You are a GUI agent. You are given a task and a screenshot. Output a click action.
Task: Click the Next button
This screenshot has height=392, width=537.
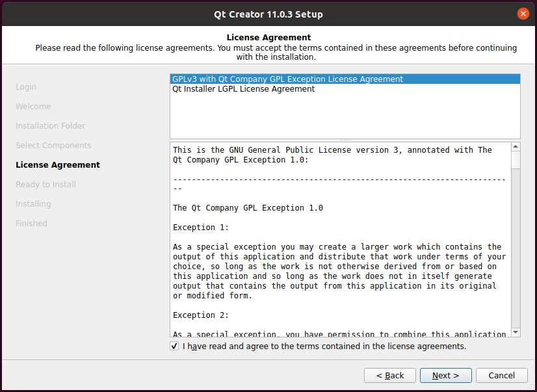click(445, 376)
